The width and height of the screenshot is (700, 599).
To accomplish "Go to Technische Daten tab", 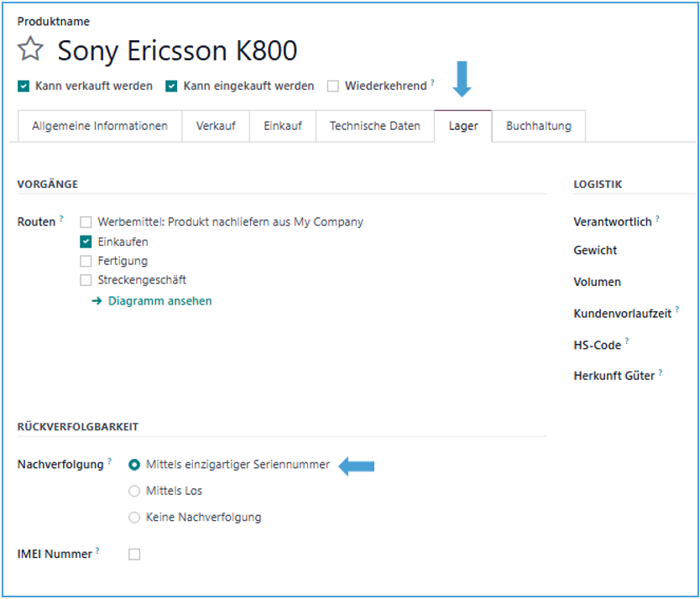I will pos(374,127).
